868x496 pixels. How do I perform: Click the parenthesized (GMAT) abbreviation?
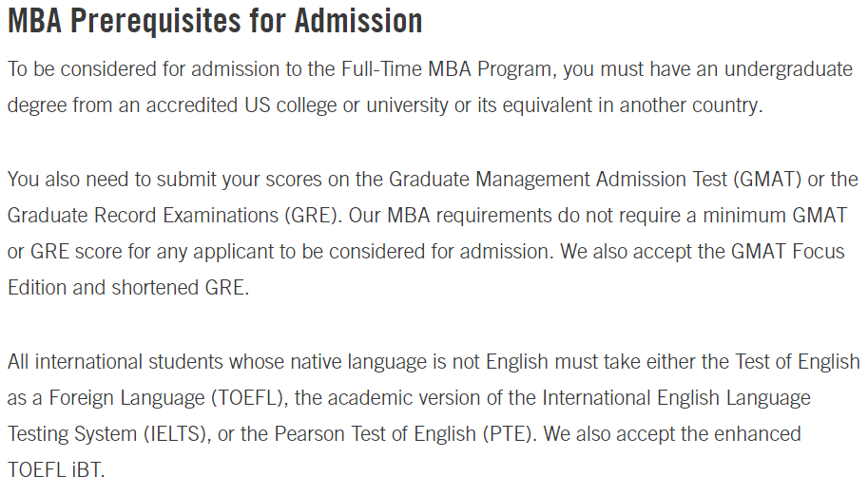tap(767, 180)
